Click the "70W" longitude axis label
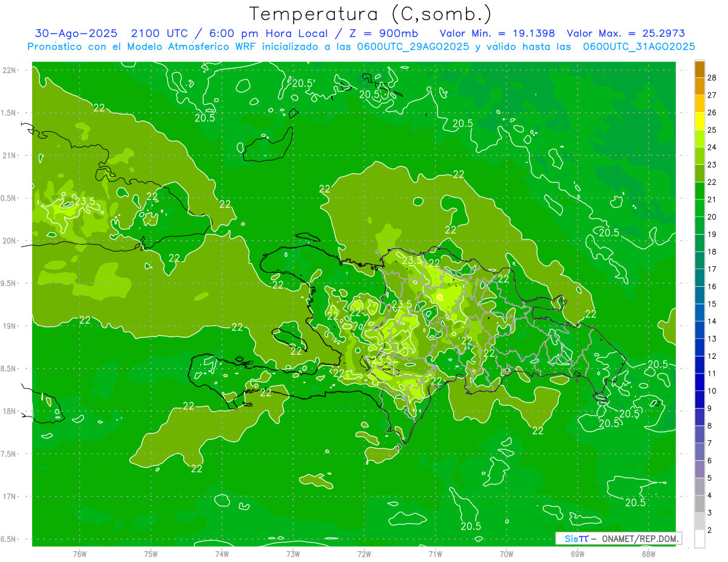Image resolution: width=728 pixels, height=562 pixels. [507, 553]
